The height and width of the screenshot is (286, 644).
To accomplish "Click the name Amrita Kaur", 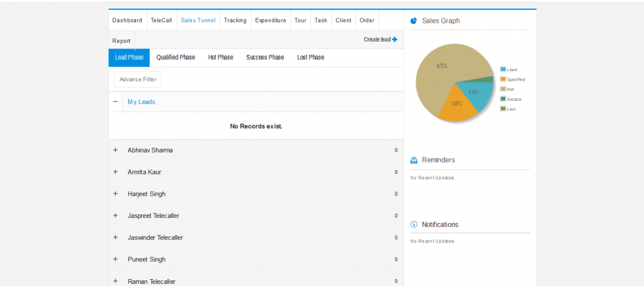I will pos(145,172).
